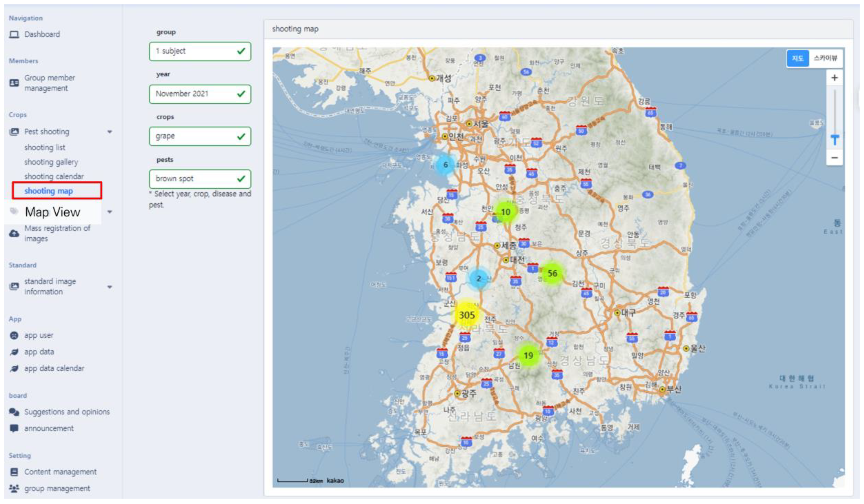
Task: Open the pests dropdown showing brown spot
Action: pos(200,179)
